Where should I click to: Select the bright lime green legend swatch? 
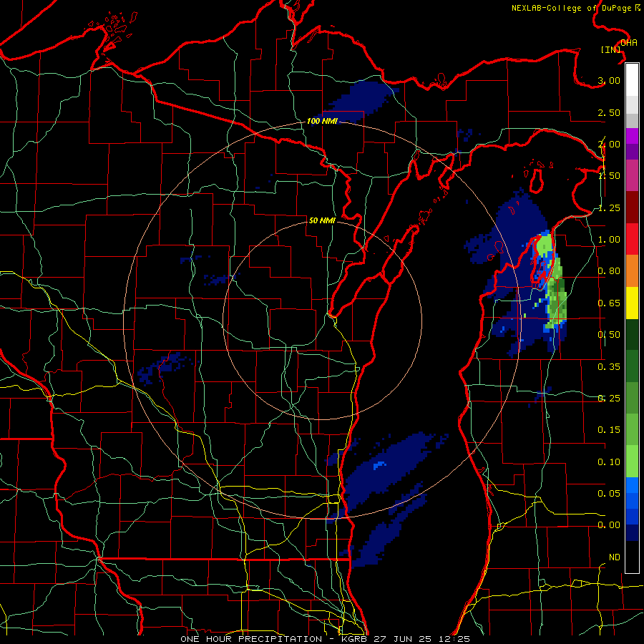tap(632, 462)
